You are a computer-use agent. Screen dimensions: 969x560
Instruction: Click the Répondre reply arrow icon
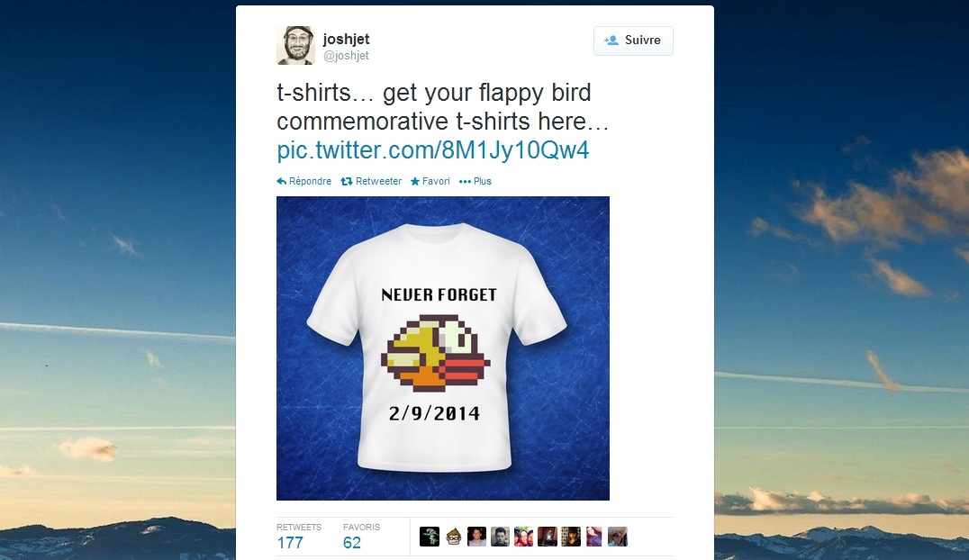tap(282, 181)
